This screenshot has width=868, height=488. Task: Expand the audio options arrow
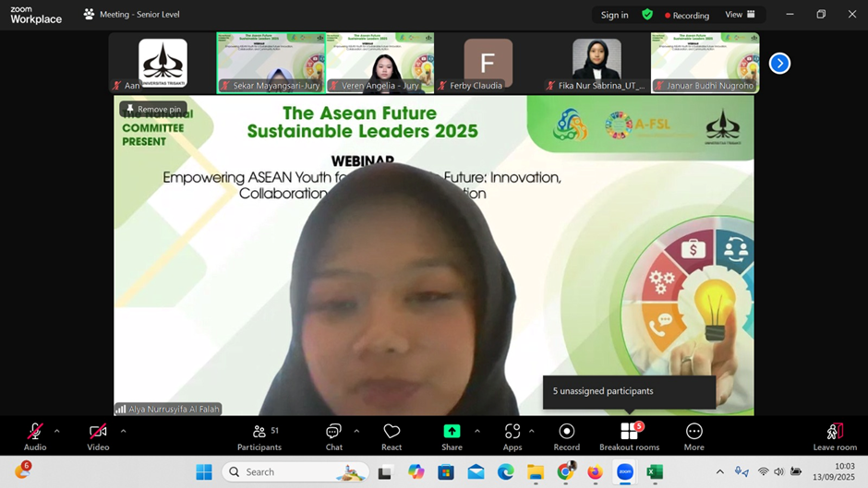tap(57, 431)
